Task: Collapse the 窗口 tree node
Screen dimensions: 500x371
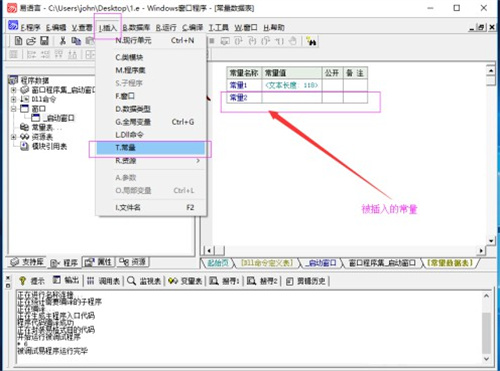Action: click(13, 109)
